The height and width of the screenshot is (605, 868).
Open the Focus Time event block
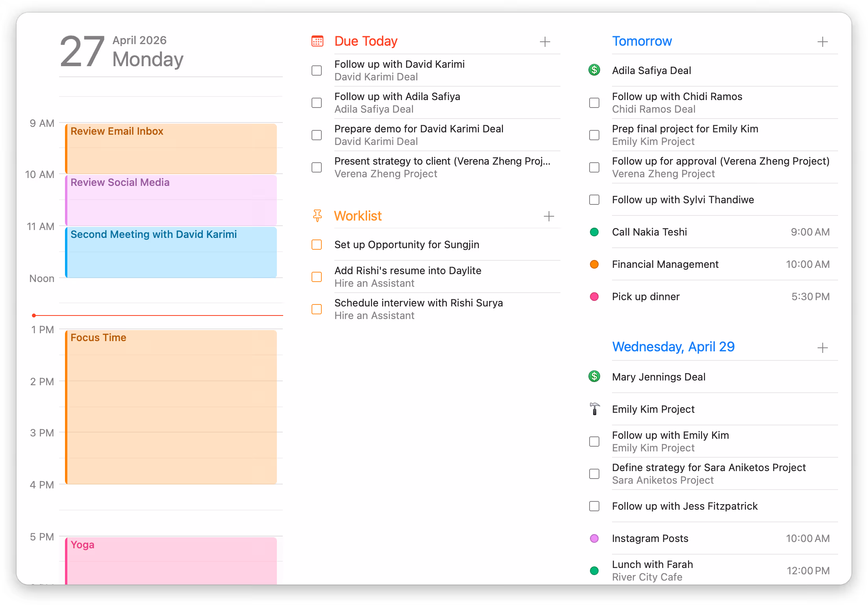point(171,407)
